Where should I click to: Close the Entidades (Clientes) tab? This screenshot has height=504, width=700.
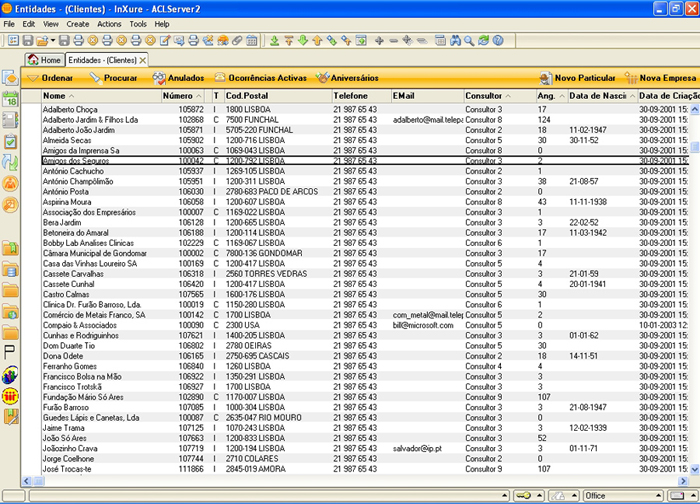click(x=143, y=60)
